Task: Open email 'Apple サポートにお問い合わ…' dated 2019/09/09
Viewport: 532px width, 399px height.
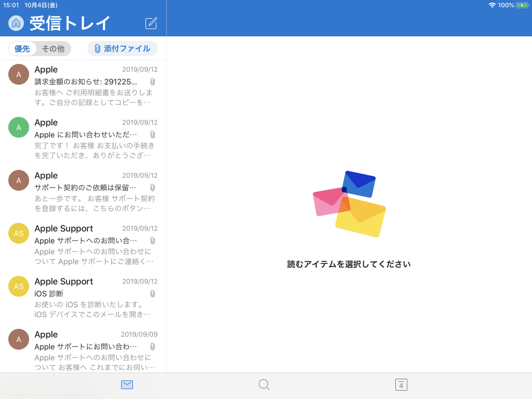Action: [x=83, y=350]
